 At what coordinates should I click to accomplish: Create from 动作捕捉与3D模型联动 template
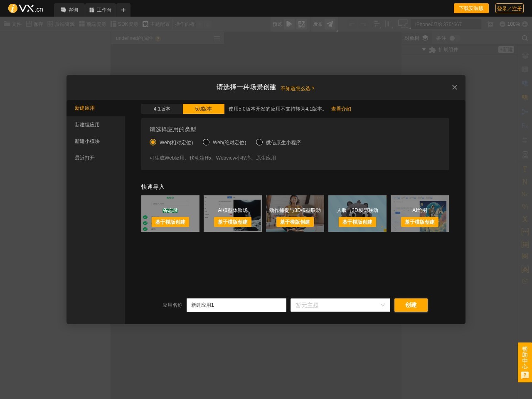click(x=295, y=222)
